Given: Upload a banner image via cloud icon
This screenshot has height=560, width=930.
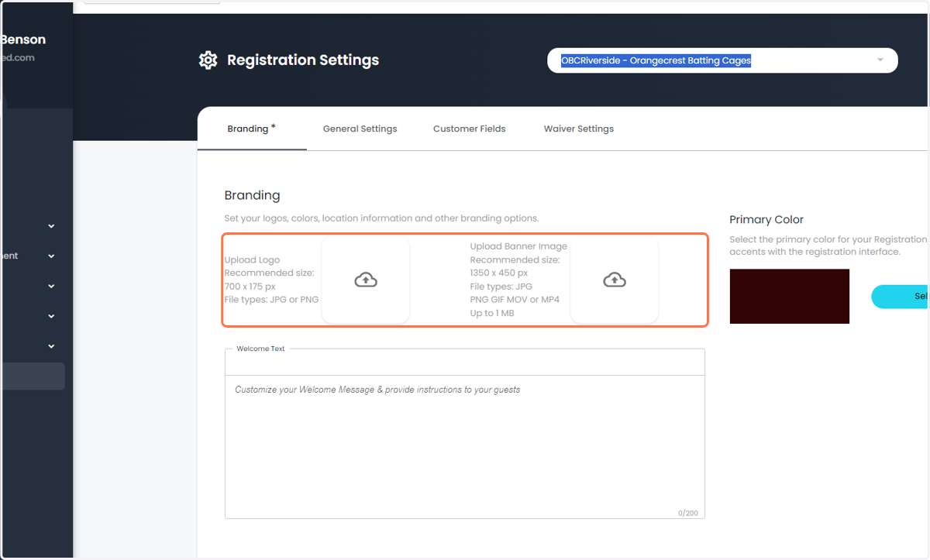Looking at the screenshot, I should 615,280.
